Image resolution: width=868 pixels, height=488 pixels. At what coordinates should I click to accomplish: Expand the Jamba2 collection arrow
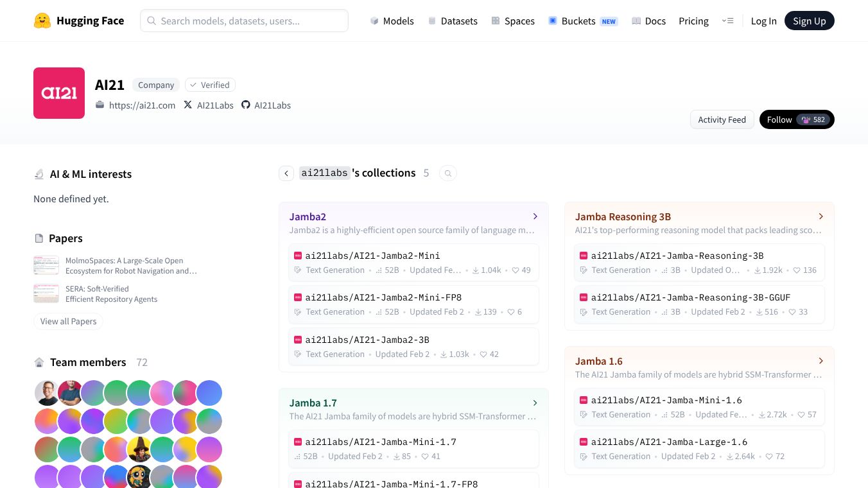(x=535, y=216)
